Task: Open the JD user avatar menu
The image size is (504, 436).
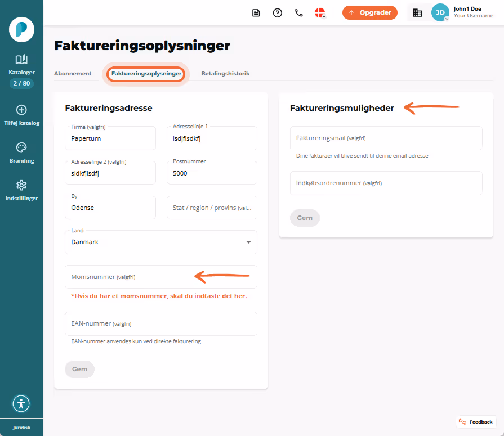Action: [440, 12]
